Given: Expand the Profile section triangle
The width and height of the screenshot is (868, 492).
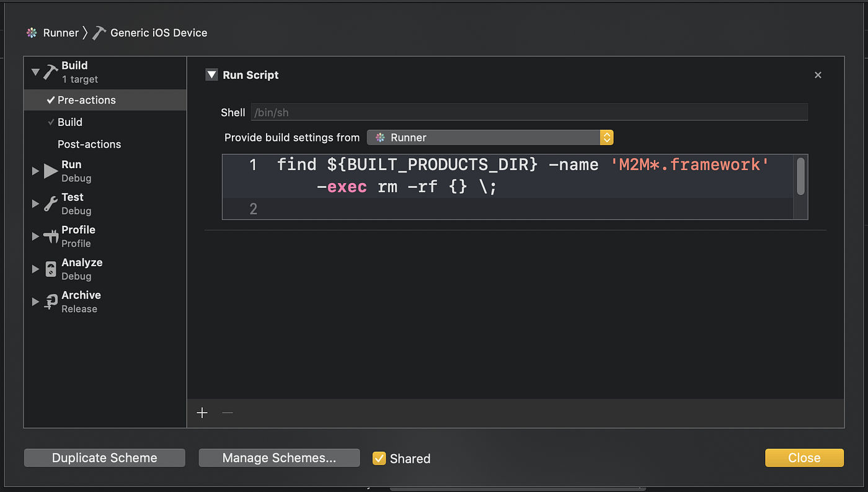Looking at the screenshot, I should click(x=35, y=236).
